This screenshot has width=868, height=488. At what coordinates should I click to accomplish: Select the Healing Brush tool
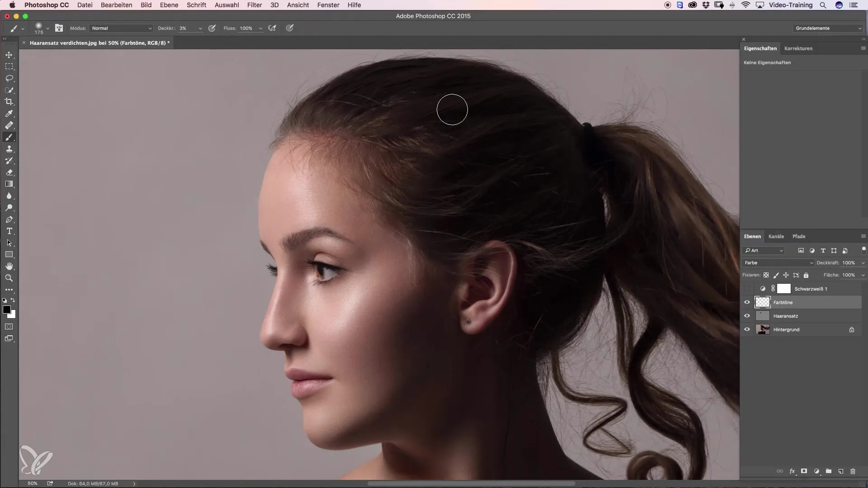[9, 125]
